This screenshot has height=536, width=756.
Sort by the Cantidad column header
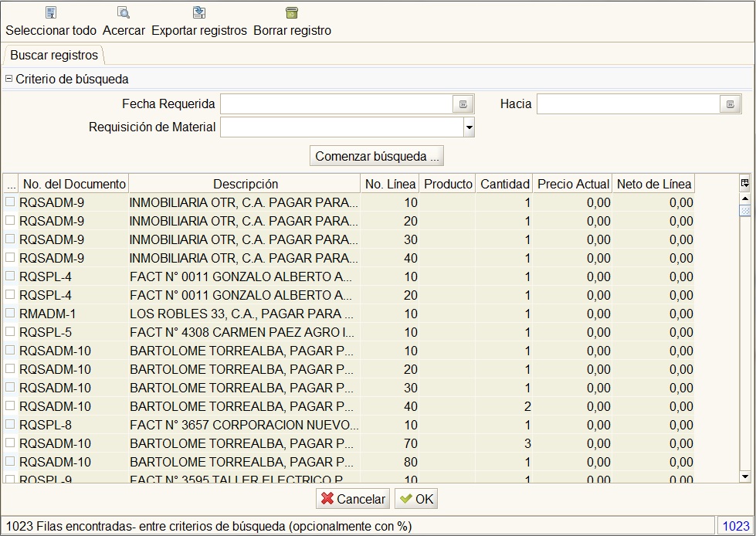504,184
